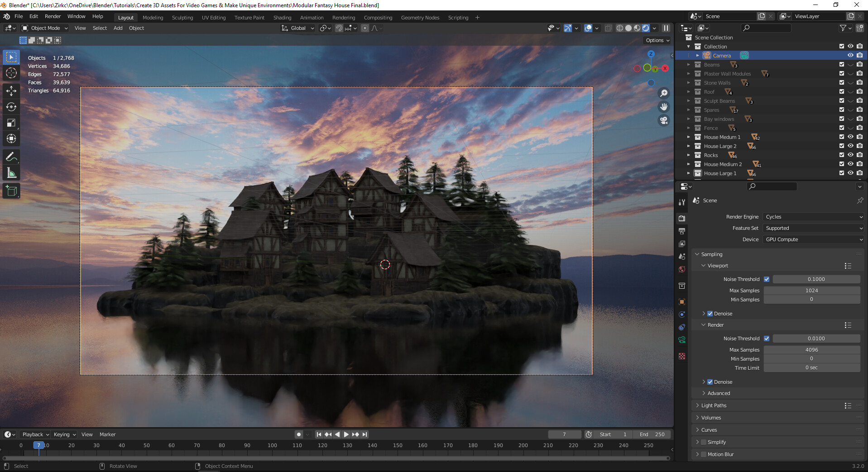
Task: Disable the render Noise Threshold checkbox
Action: point(767,338)
